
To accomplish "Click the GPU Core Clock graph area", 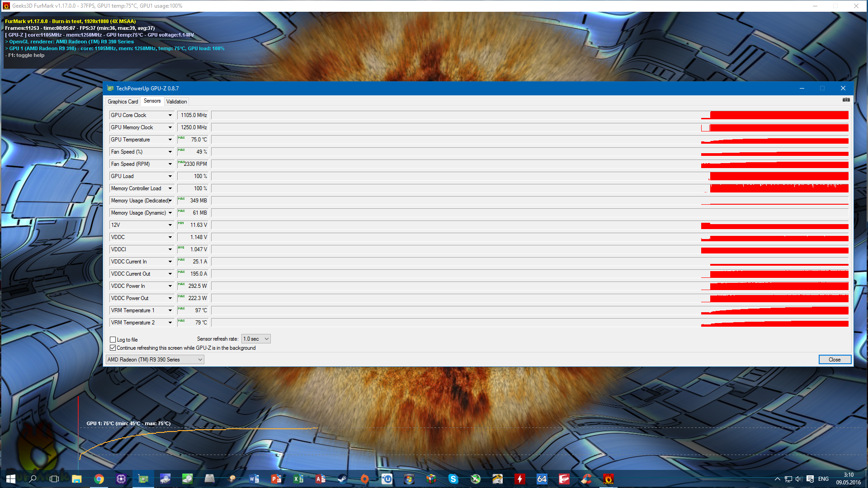I will coord(529,115).
